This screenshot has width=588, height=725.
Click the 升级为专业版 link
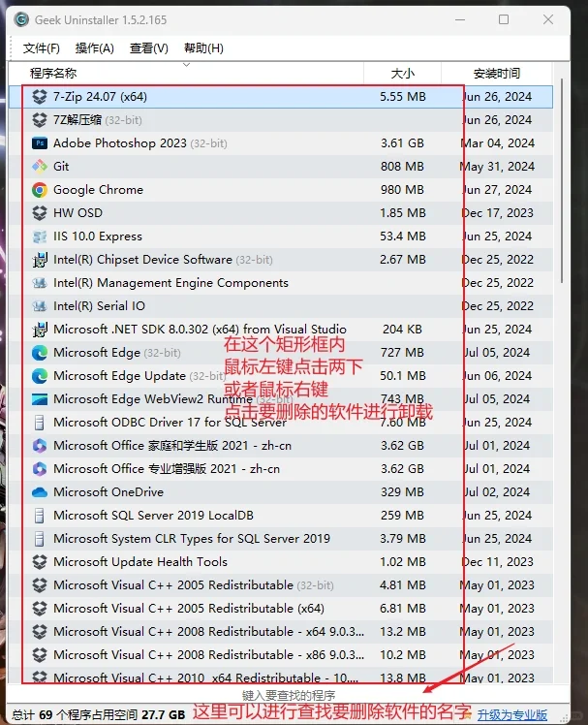(x=512, y=715)
